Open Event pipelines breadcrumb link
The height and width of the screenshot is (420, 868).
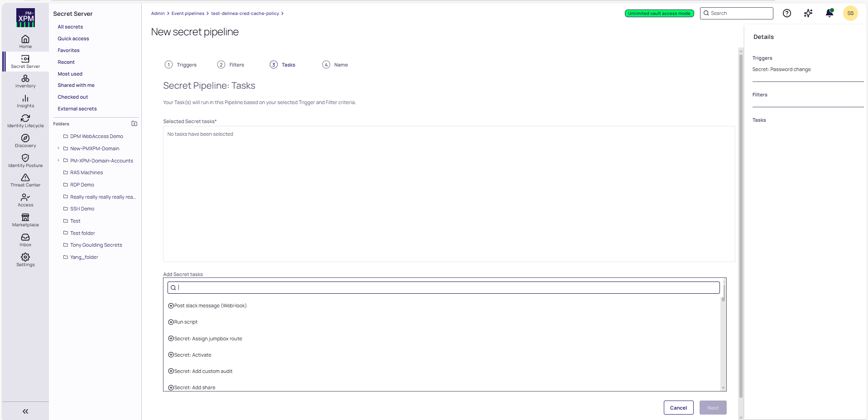coord(187,14)
